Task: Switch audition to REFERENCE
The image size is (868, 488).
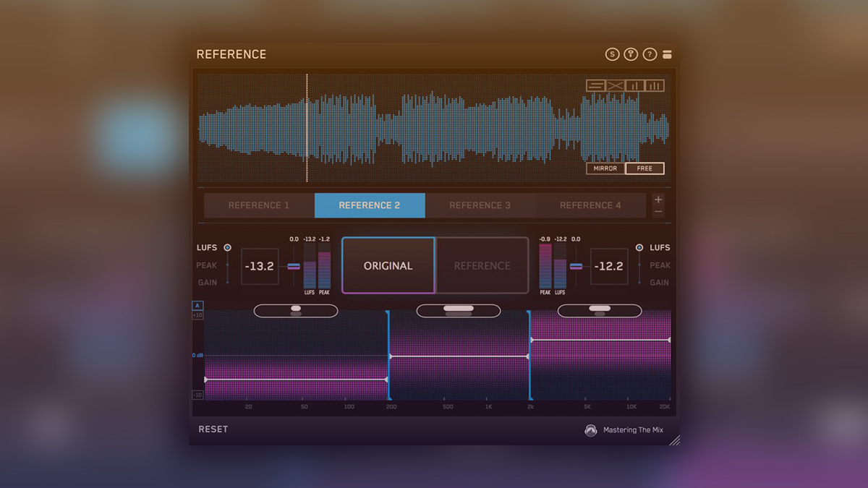Action: point(482,265)
